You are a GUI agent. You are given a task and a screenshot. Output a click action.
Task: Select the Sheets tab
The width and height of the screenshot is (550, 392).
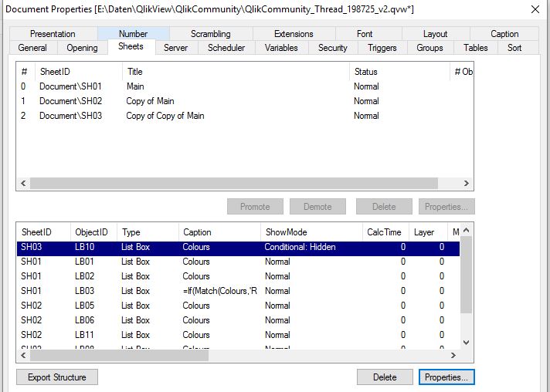[131, 46]
